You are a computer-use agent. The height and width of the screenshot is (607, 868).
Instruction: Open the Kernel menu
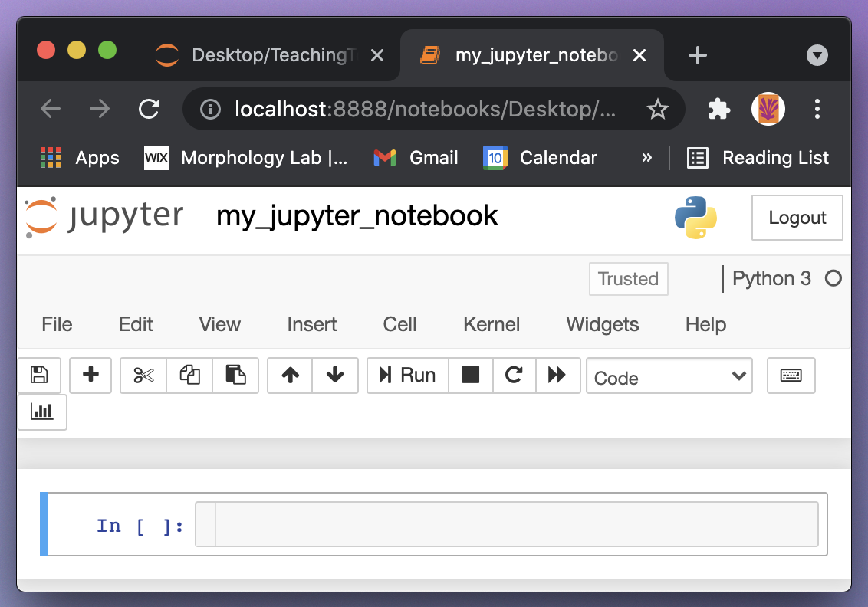click(492, 324)
